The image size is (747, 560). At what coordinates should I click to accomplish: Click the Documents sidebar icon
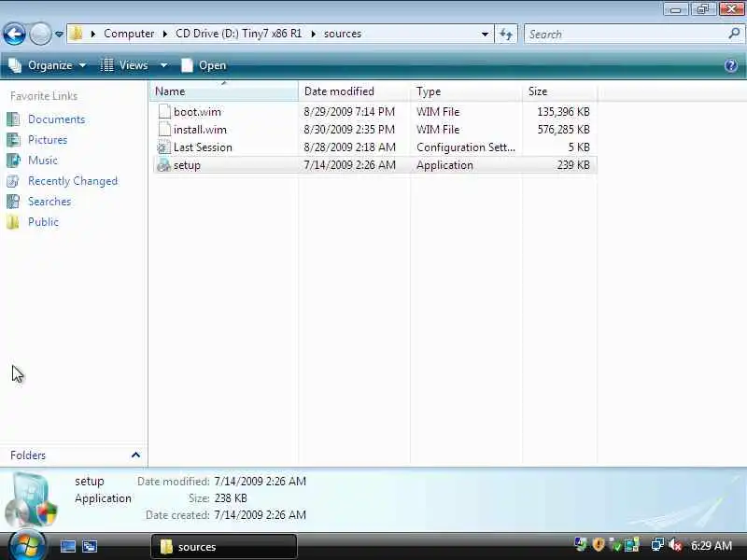click(x=13, y=119)
